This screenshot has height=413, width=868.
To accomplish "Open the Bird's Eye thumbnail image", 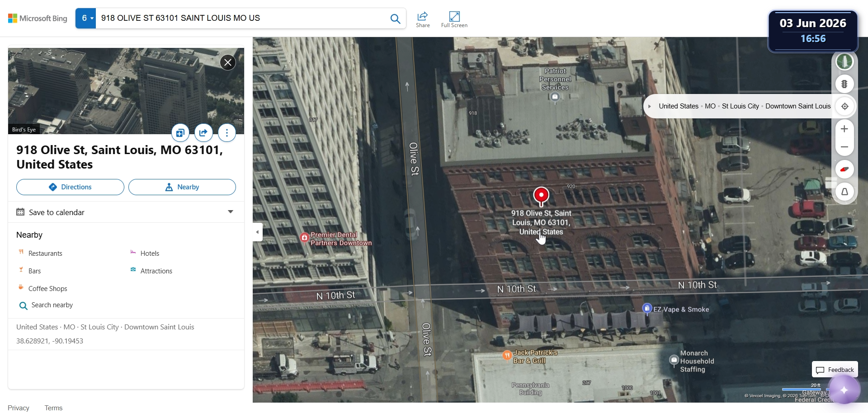I will click(x=126, y=91).
